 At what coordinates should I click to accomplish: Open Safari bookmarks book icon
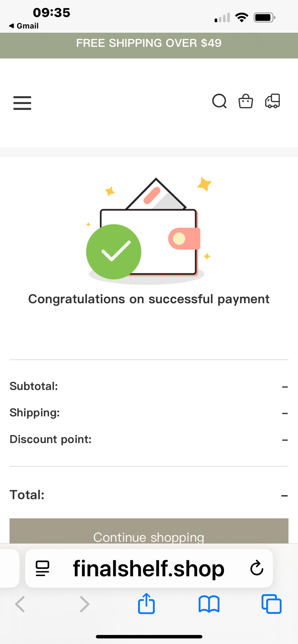click(x=209, y=604)
